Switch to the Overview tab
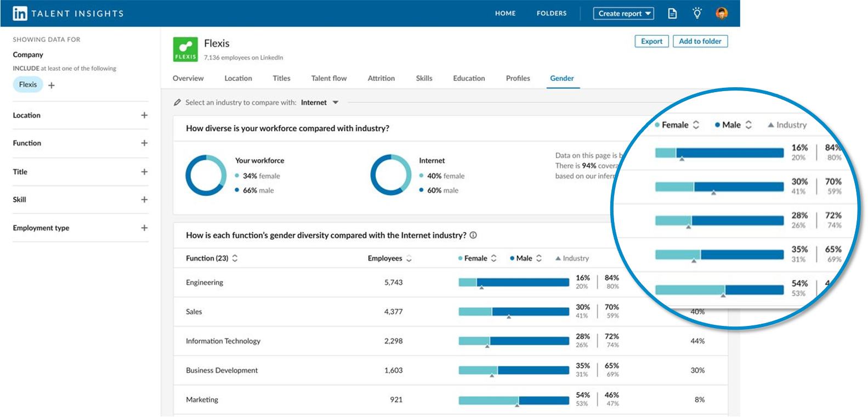Image resolution: width=868 pixels, height=417 pixels. pyautogui.click(x=188, y=78)
